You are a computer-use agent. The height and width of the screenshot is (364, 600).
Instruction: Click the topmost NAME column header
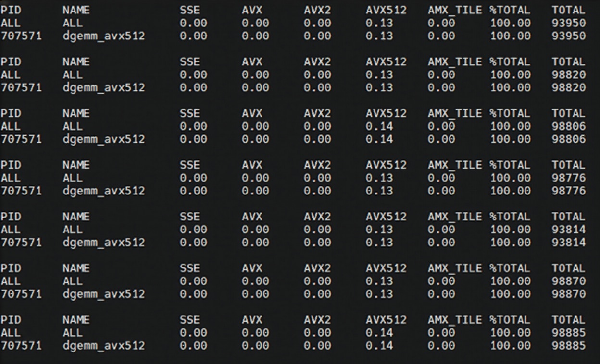point(76,10)
